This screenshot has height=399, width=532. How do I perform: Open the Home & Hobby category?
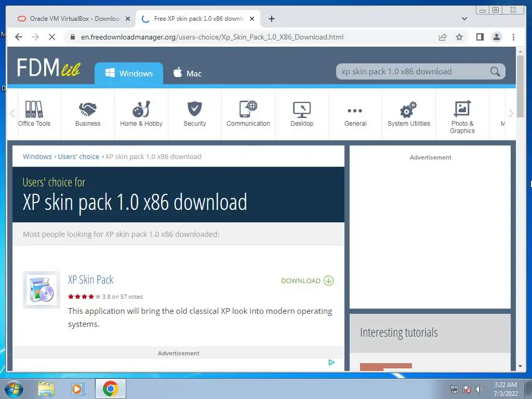141,114
